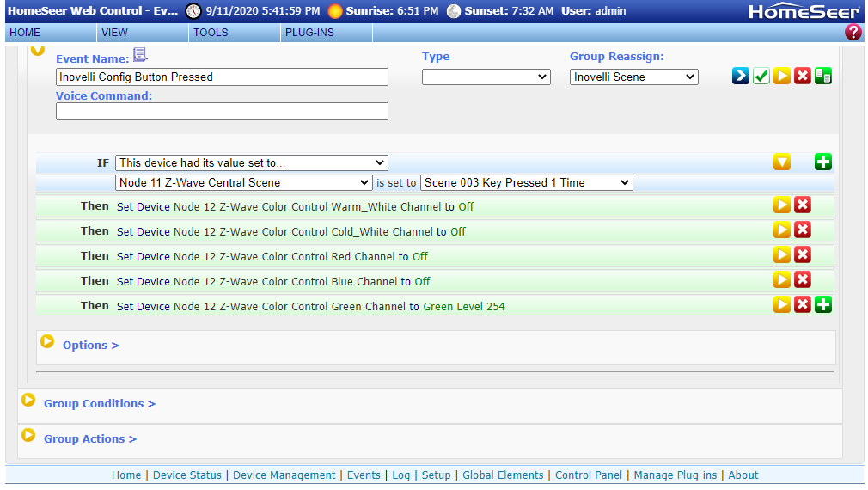Open Device Management footer link
868x490 pixels.
point(284,475)
